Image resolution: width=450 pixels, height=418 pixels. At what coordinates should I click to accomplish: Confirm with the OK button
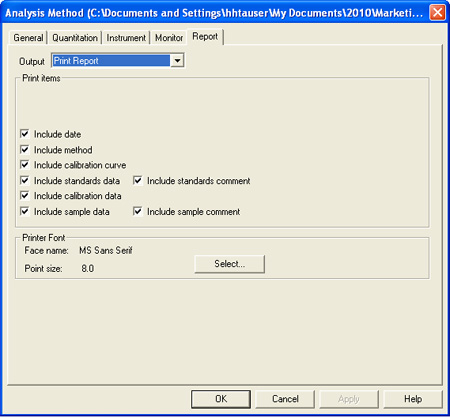point(221,399)
